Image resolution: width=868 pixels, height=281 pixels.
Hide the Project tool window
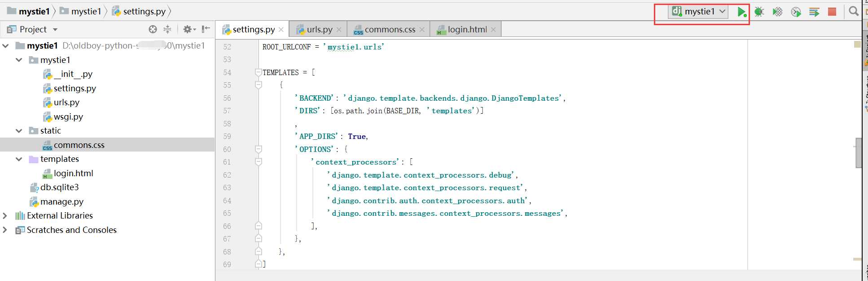pos(206,29)
